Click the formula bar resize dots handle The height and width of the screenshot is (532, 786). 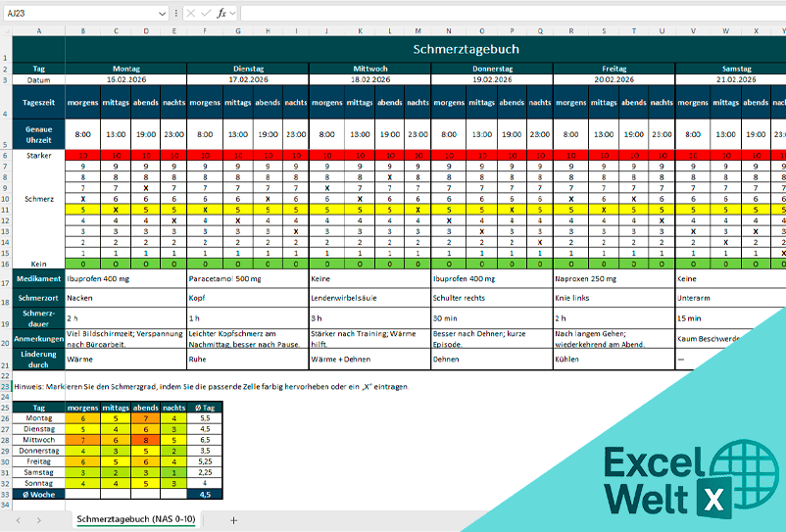173,14
